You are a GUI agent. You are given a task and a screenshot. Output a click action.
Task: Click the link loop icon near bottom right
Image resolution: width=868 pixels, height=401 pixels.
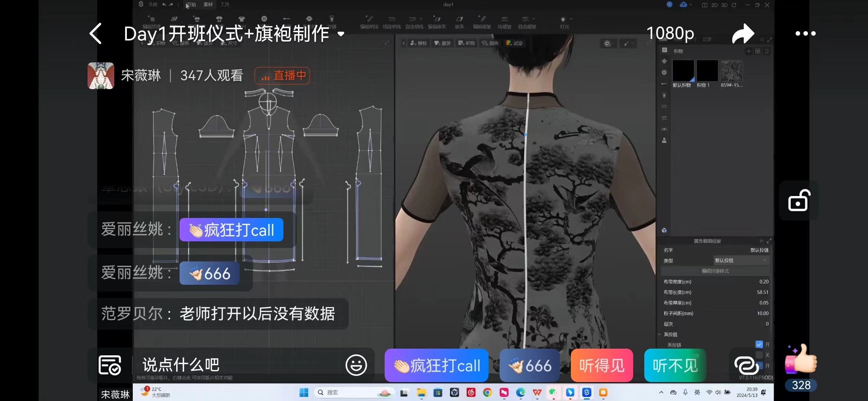746,365
